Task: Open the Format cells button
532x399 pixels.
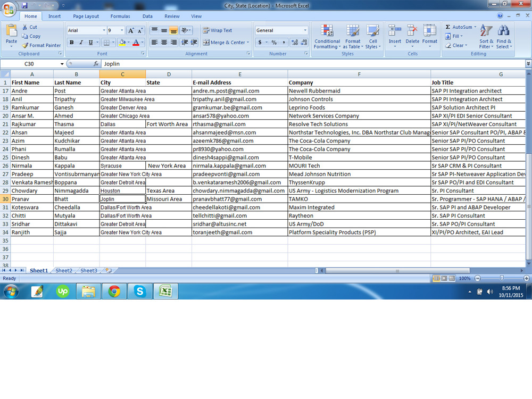Action: click(429, 36)
